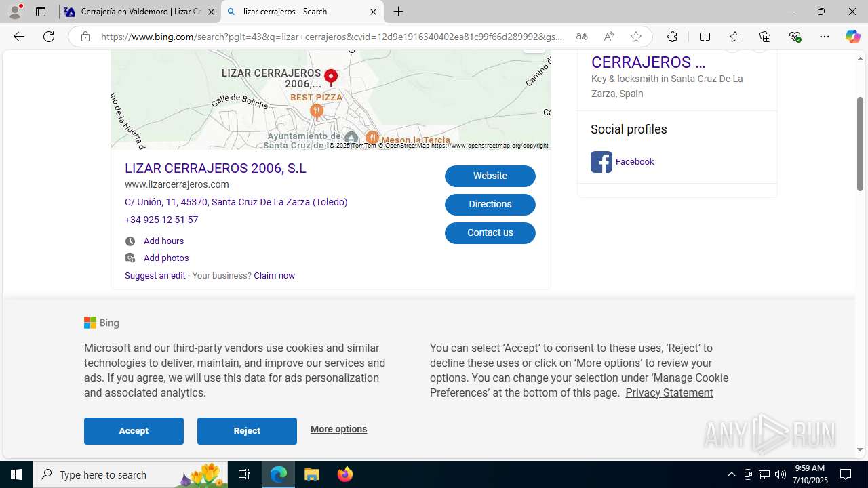Add page to favorites star icon
The image size is (868, 488).
636,37
